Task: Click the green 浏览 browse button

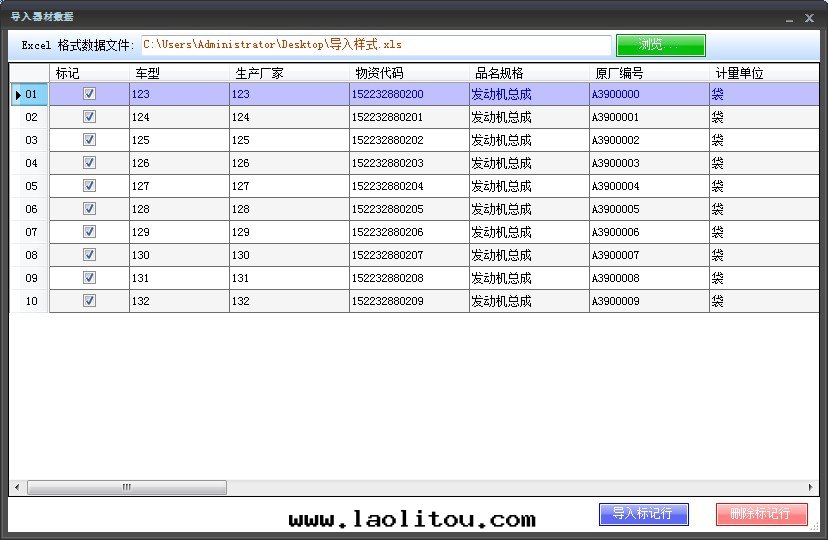Action: pos(660,45)
